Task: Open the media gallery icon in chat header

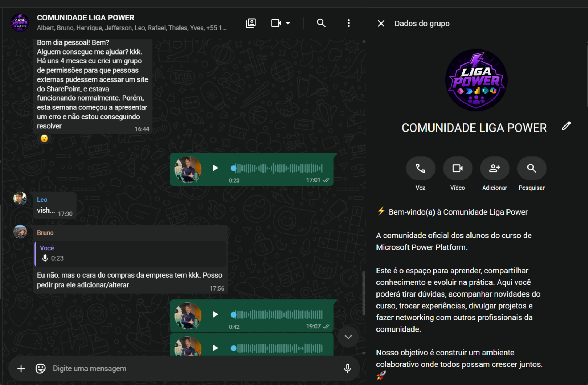Action: 251,23
